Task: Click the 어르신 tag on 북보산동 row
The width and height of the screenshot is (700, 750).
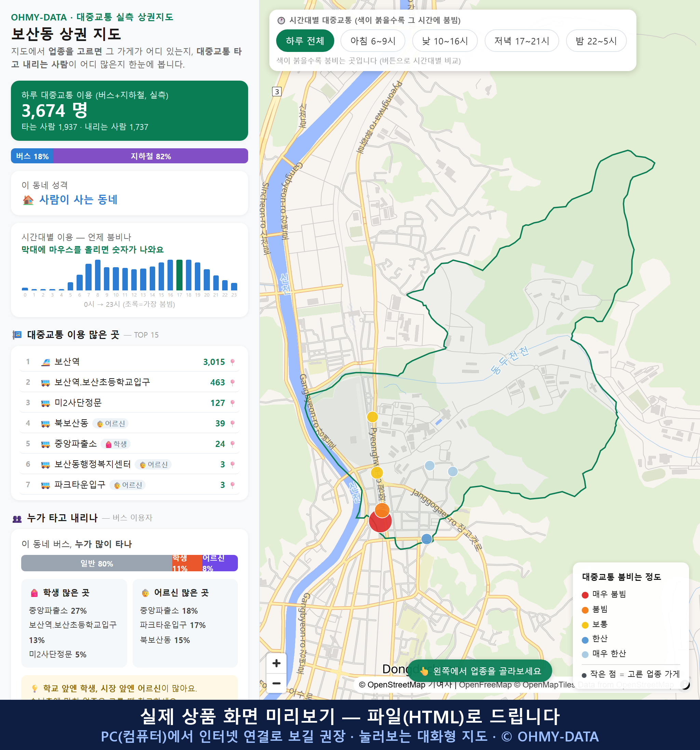Action: [x=110, y=424]
